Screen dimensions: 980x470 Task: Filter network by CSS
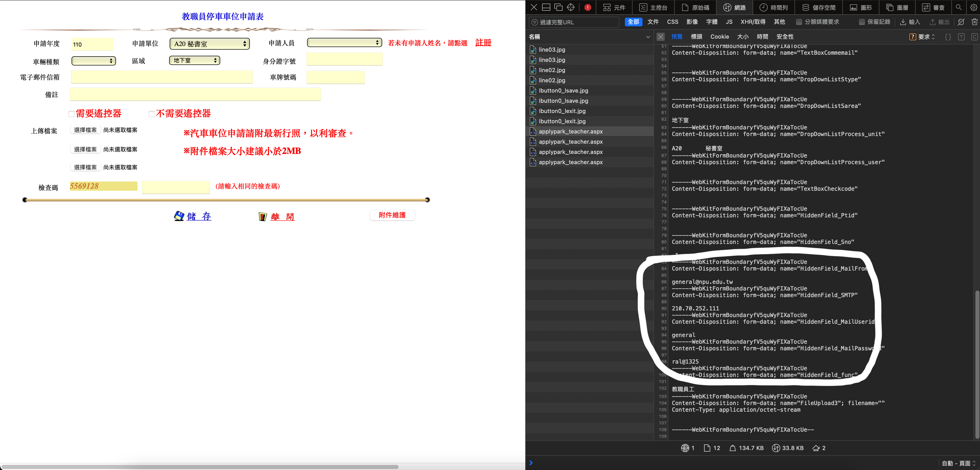pos(673,22)
